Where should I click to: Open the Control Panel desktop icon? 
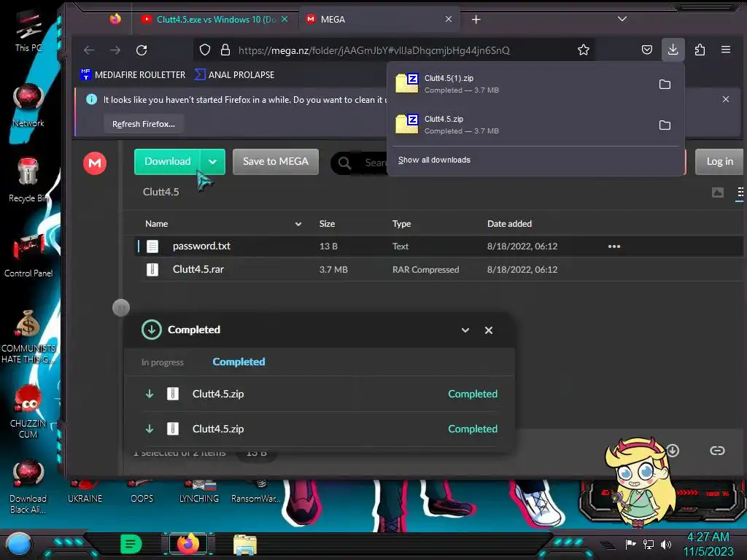[28, 256]
